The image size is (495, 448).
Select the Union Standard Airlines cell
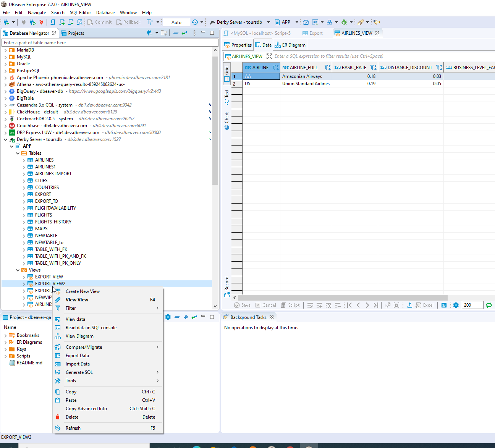306,84
